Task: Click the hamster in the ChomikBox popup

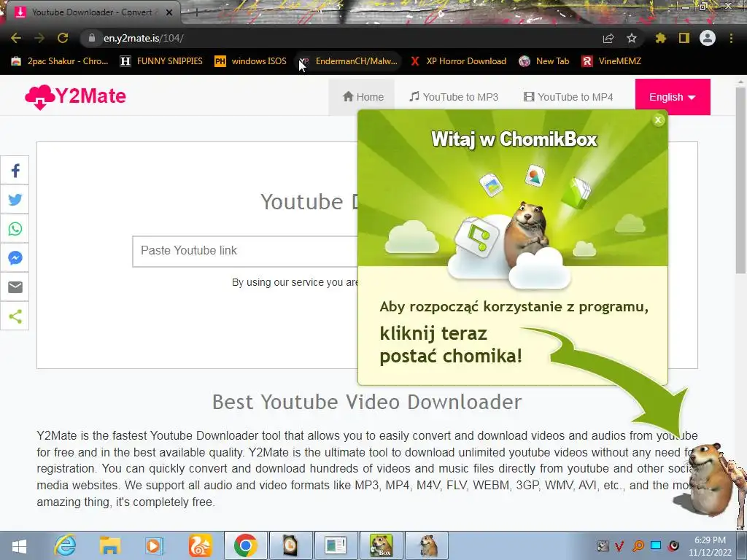Action: [x=528, y=233]
